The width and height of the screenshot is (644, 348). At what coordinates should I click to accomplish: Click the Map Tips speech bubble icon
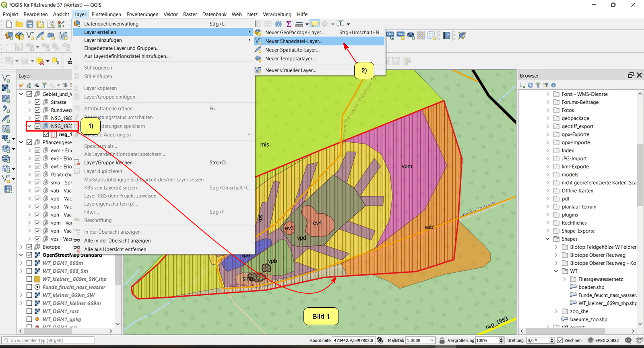pos(315,24)
